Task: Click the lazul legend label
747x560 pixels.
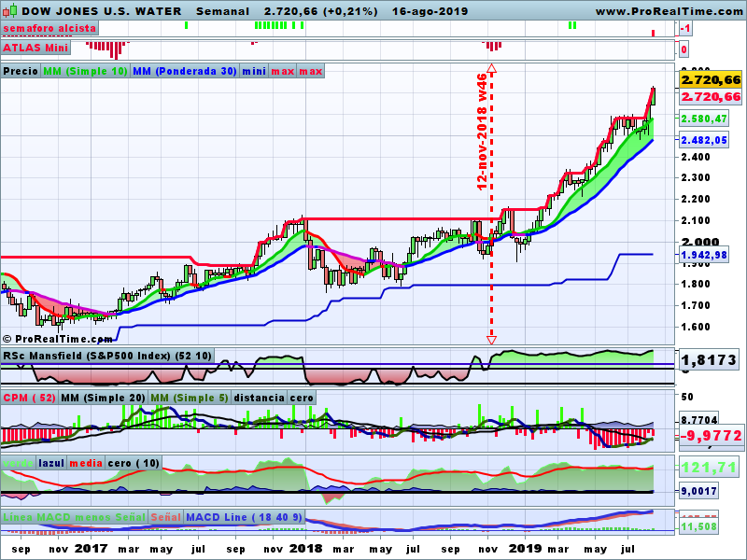Action: pyautogui.click(x=51, y=463)
